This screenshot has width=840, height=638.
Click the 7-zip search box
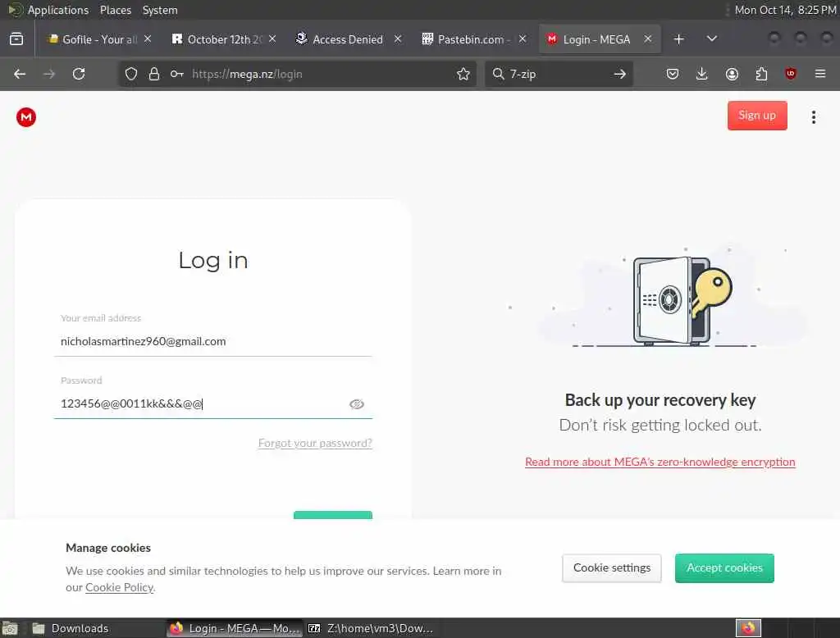point(557,74)
